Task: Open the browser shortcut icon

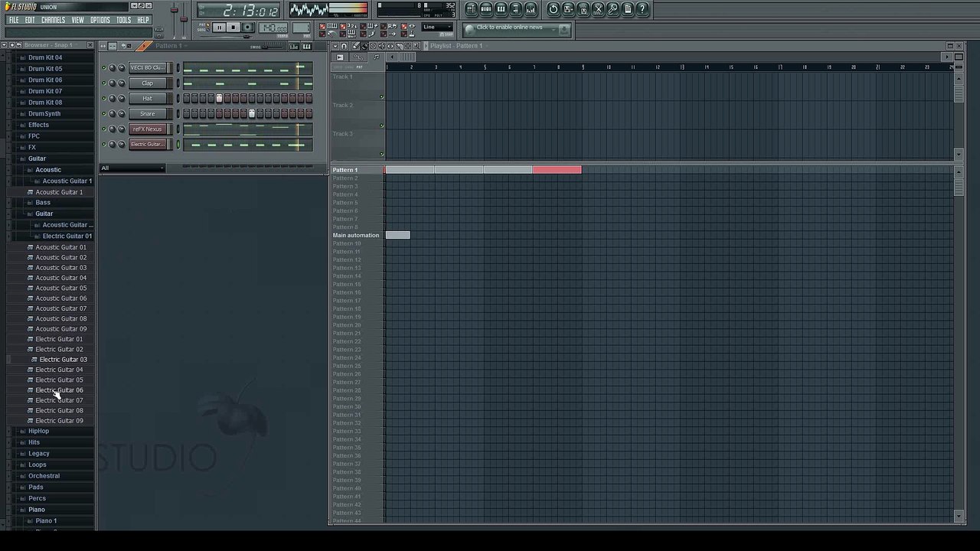Action: pyautogui.click(x=516, y=9)
